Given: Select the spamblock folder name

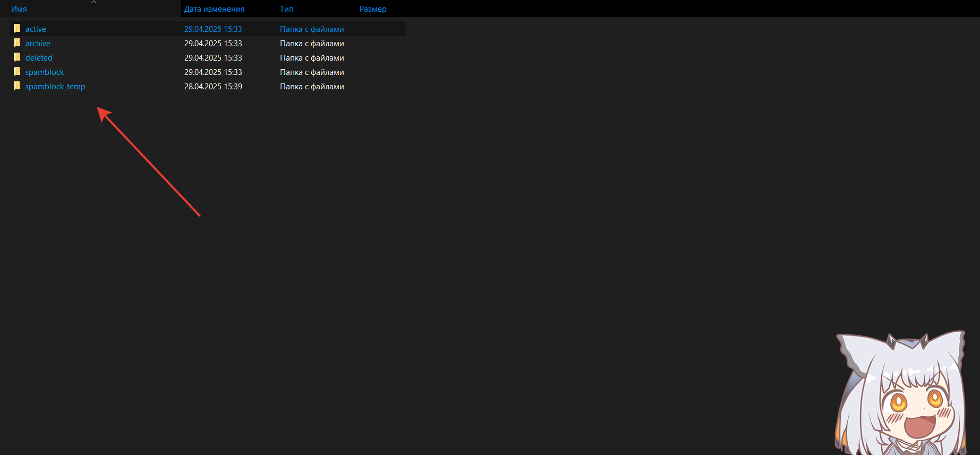Looking at the screenshot, I should (x=45, y=72).
